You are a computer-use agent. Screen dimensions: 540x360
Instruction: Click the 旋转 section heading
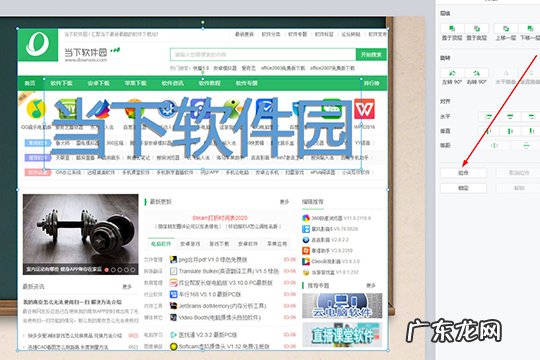point(445,58)
